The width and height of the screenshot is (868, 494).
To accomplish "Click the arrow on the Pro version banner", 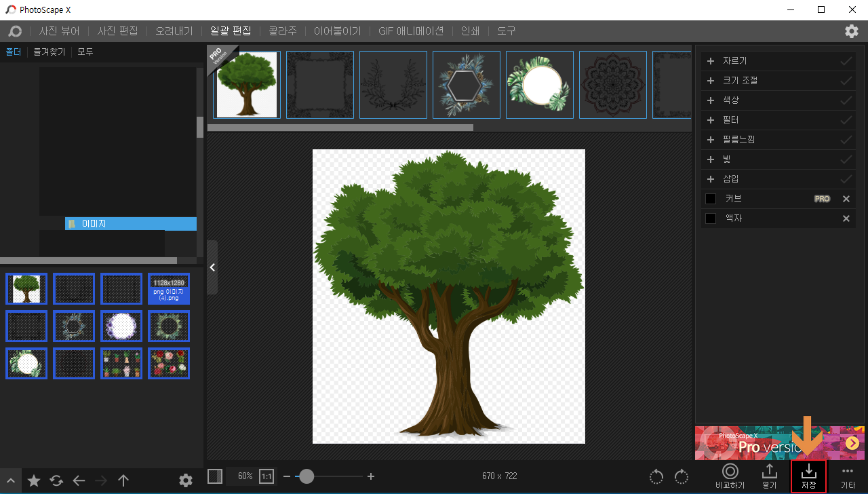I will click(x=852, y=443).
